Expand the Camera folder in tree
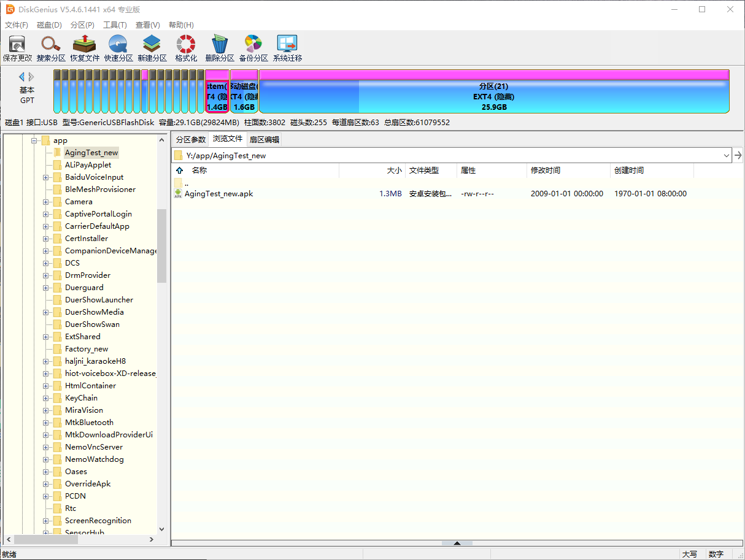 (x=46, y=202)
